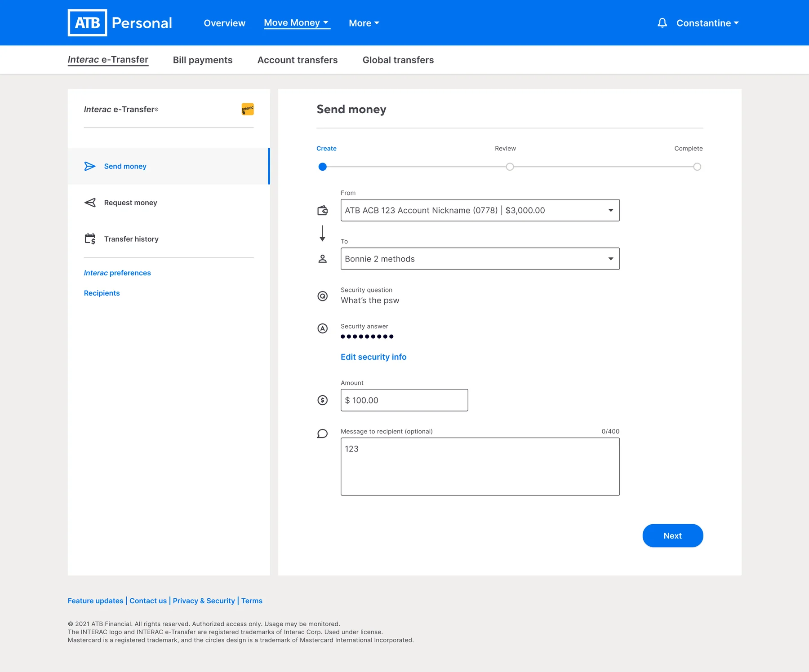Click the Transfer history calendar icon

click(90, 239)
